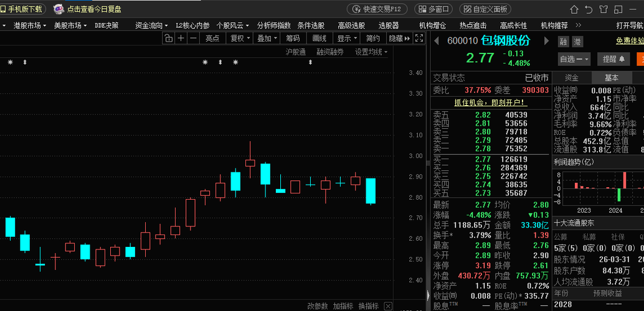
Task: Zoom out chart with minus icon
Action: (x=194, y=39)
